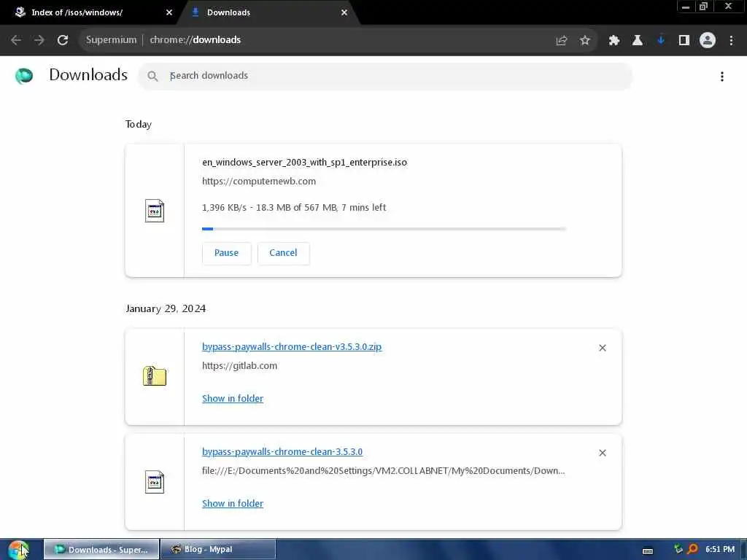The height and width of the screenshot is (560, 747).
Task: Click https://gitlab.com source text
Action: 239,366
